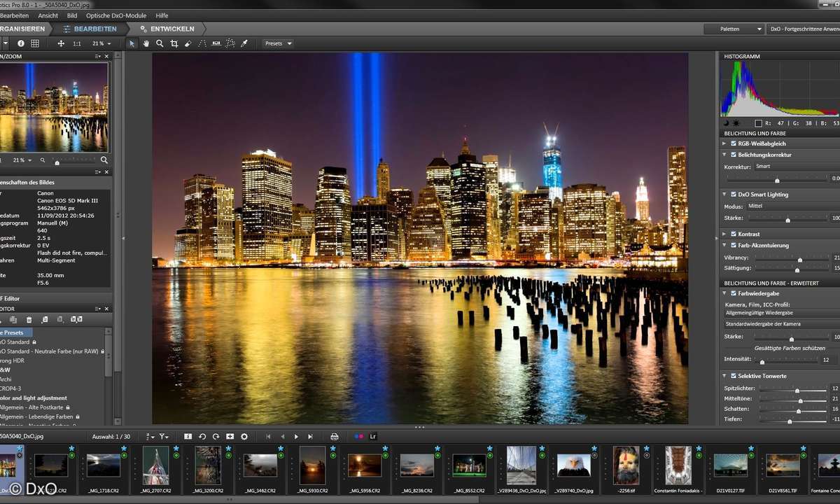Click the print icon
Viewport: 840px width, 504px height.
pyautogui.click(x=335, y=436)
